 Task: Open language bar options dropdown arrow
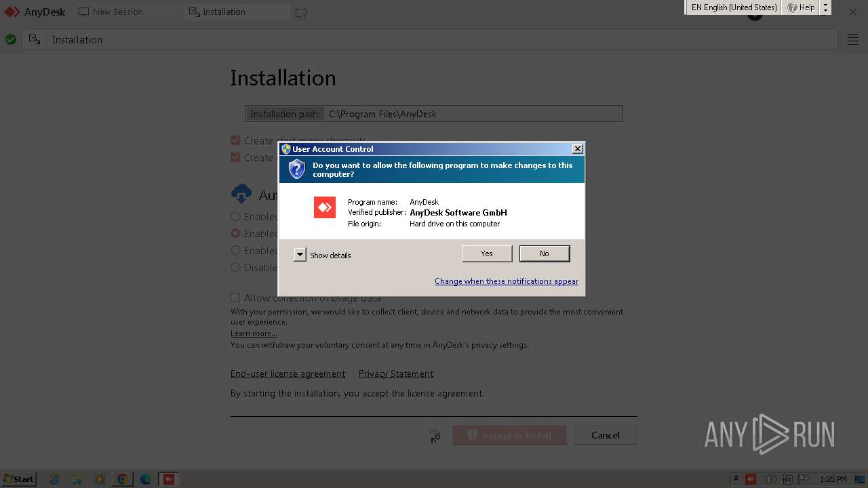pyautogui.click(x=825, y=9)
